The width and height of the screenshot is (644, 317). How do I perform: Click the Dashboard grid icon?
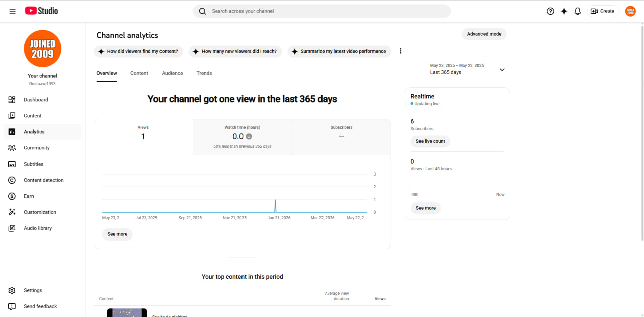pos(12,100)
